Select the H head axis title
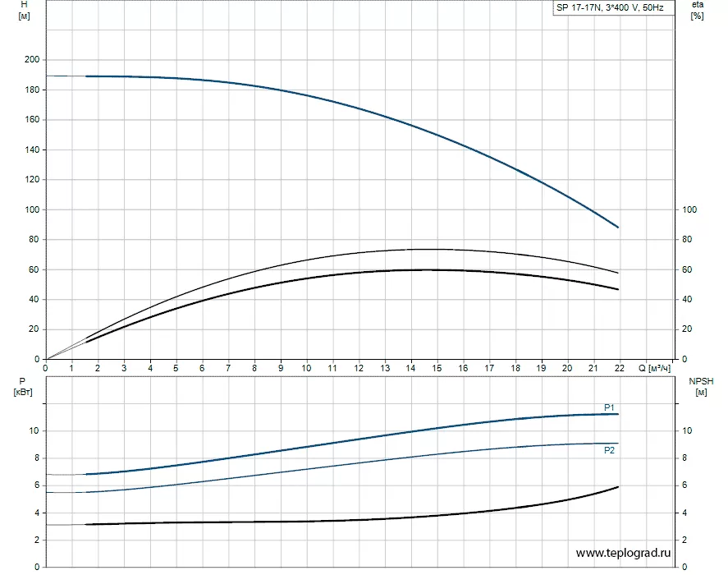Viewport: 728px width, 575px height. click(x=24, y=11)
